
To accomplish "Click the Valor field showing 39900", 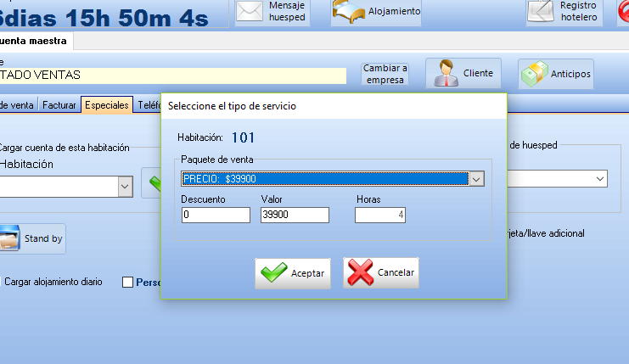I will pyautogui.click(x=294, y=216).
